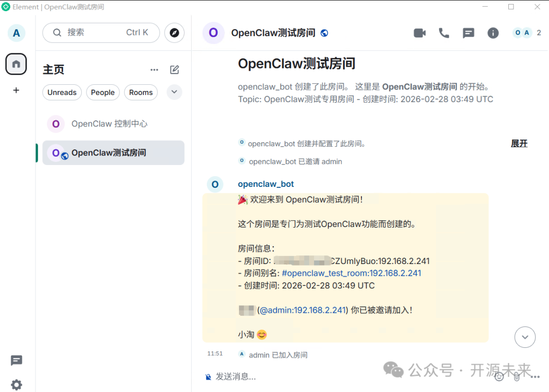
Task: Switch to OpenClaw 控制中心 room
Action: tap(110, 123)
